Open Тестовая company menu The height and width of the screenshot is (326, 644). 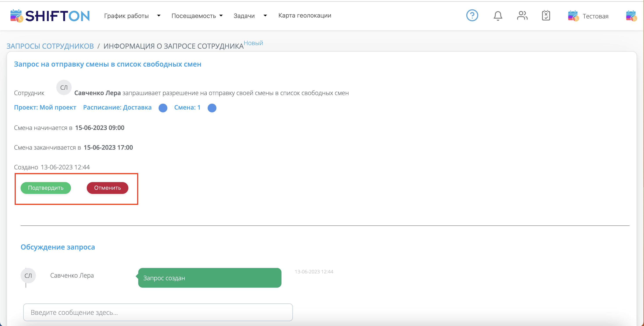click(596, 16)
